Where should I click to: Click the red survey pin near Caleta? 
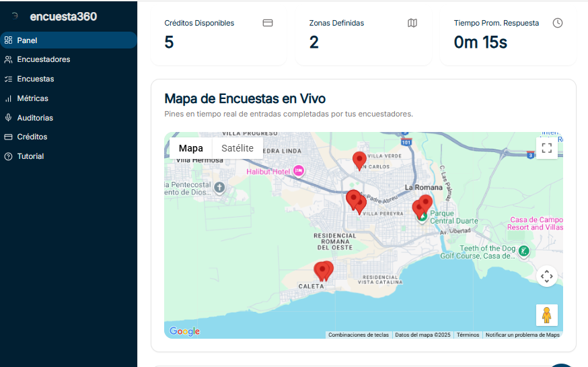coord(323,271)
